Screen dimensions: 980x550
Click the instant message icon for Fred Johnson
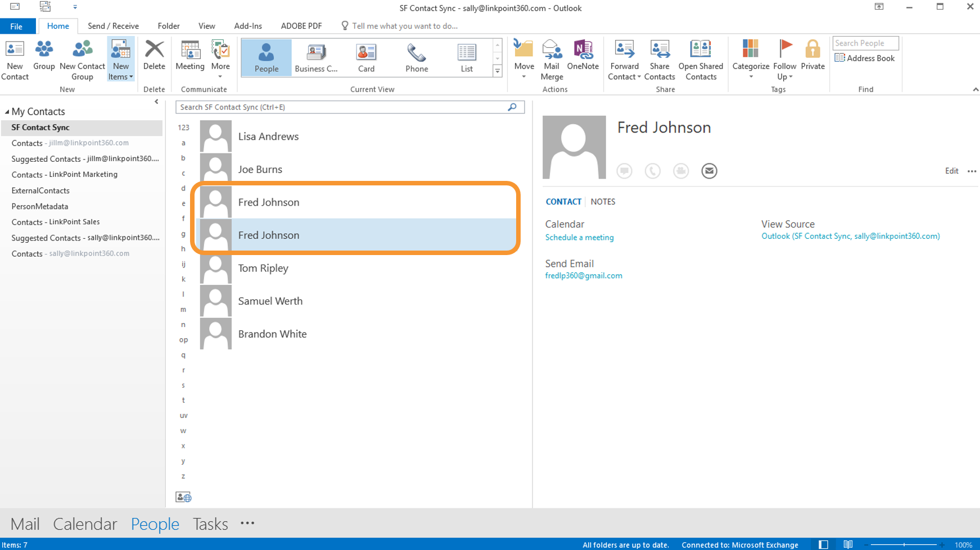pyautogui.click(x=624, y=171)
